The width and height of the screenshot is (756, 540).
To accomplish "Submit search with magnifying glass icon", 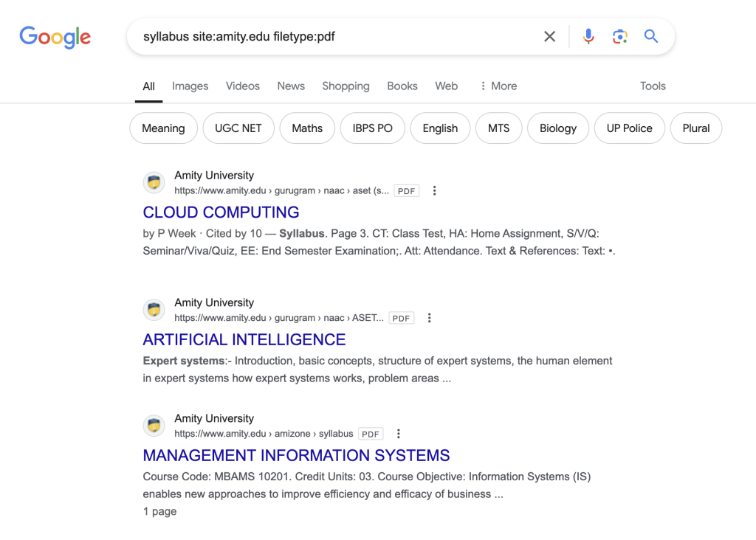I will (651, 36).
